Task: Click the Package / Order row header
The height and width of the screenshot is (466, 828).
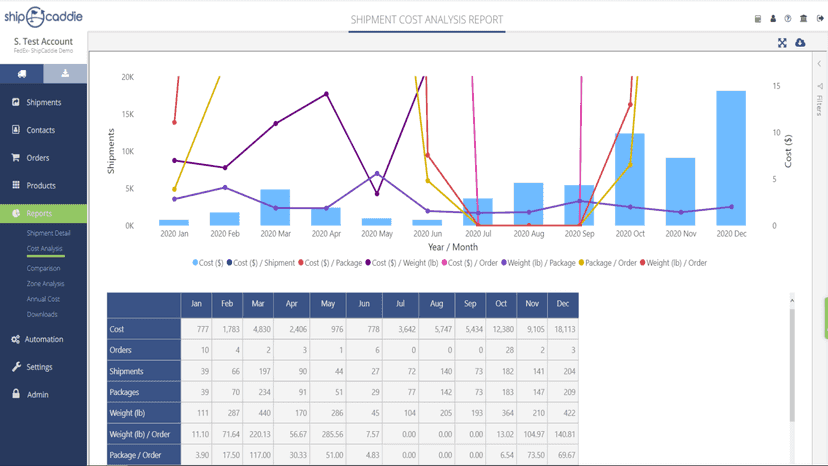Action: (144, 455)
